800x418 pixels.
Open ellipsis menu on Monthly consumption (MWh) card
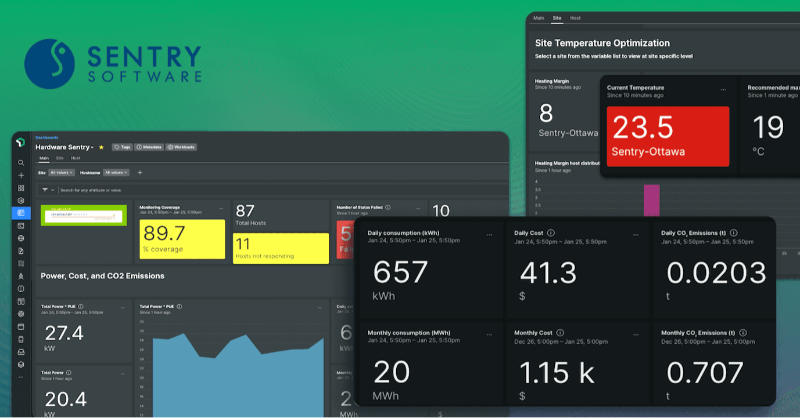pyautogui.click(x=489, y=335)
